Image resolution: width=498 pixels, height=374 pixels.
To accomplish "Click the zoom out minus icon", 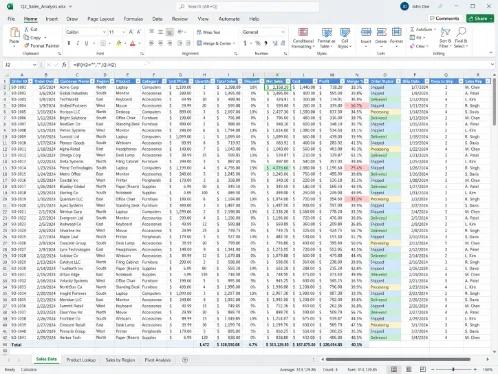I will coord(432,369).
